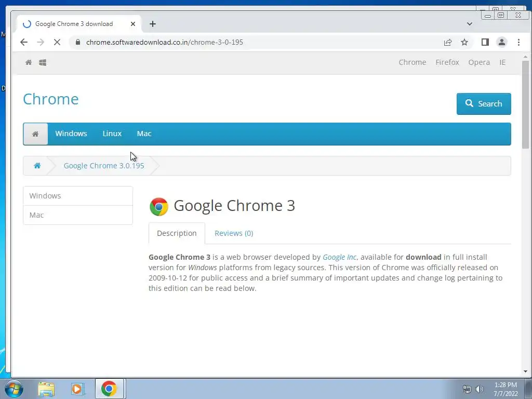Open the side panel icon
Viewport: 532px width, 399px height.
(485, 42)
